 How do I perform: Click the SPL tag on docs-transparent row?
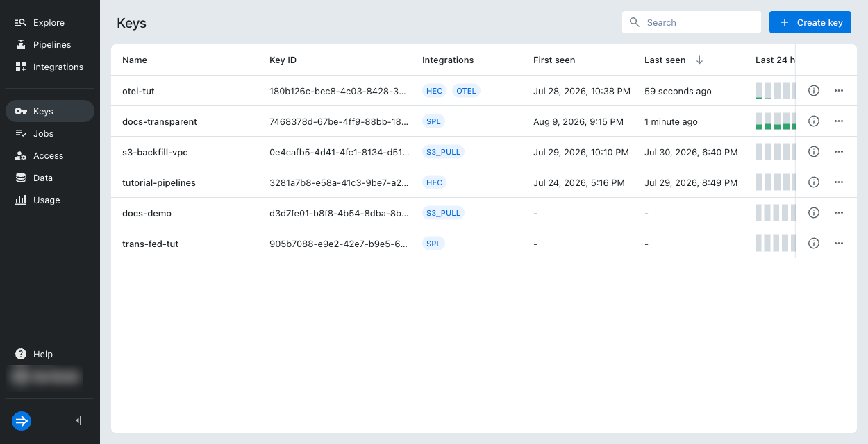pyautogui.click(x=433, y=121)
